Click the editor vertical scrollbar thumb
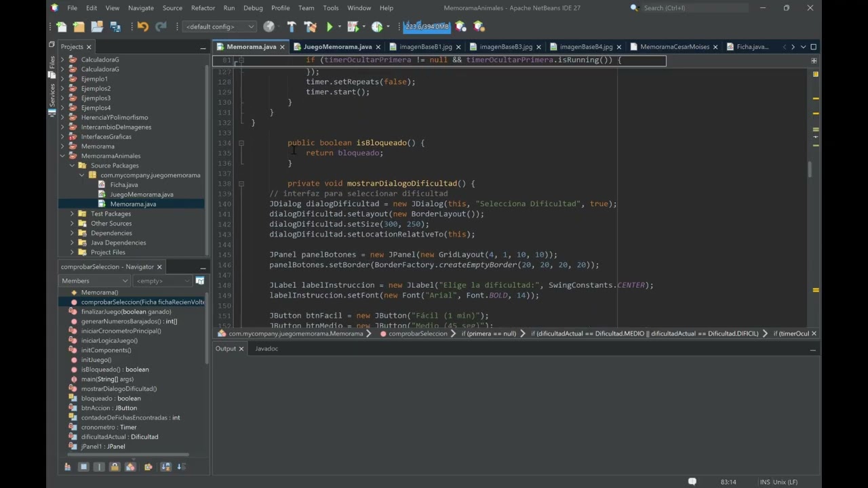The width and height of the screenshot is (868, 488). click(809, 169)
